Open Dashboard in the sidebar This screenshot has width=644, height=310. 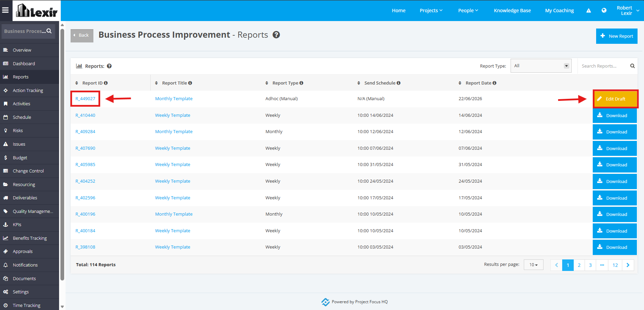(x=30, y=63)
